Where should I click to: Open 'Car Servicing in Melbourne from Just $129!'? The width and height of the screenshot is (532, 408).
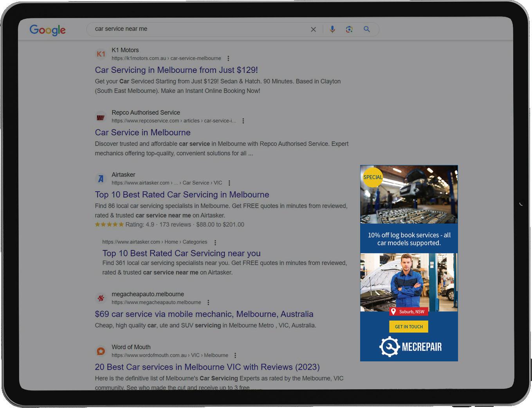click(176, 70)
